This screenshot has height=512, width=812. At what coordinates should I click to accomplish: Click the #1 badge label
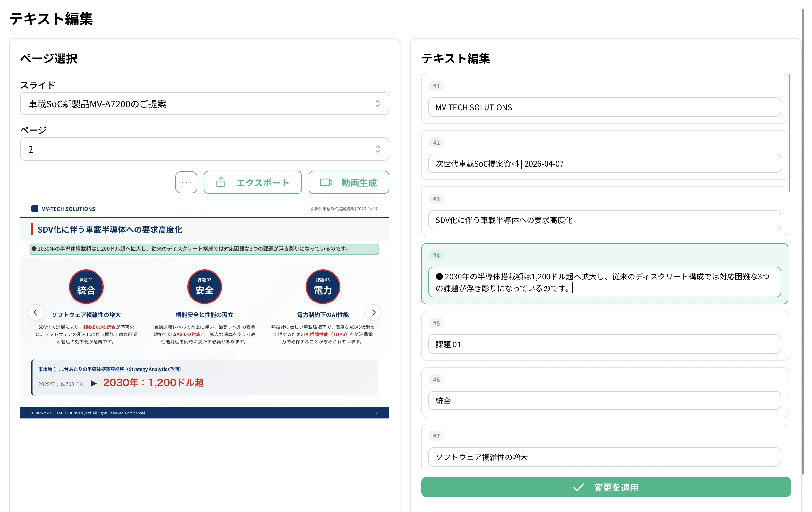[x=436, y=86]
